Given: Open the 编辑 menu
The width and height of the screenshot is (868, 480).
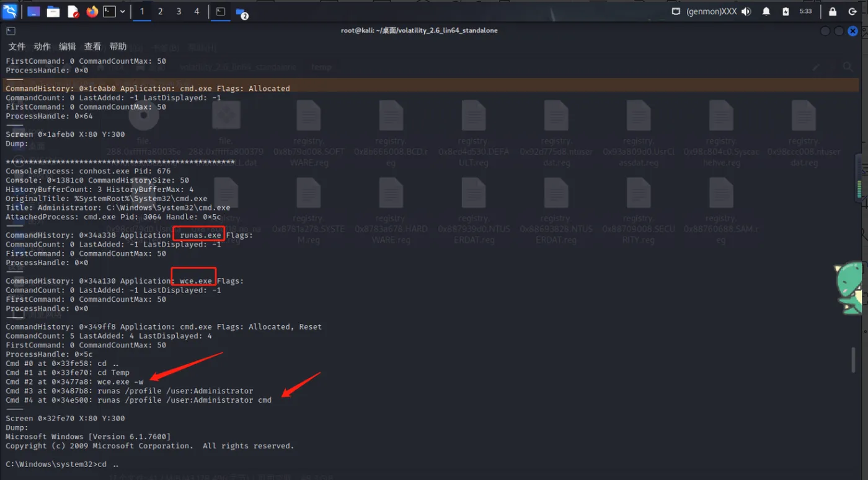Looking at the screenshot, I should (68, 46).
